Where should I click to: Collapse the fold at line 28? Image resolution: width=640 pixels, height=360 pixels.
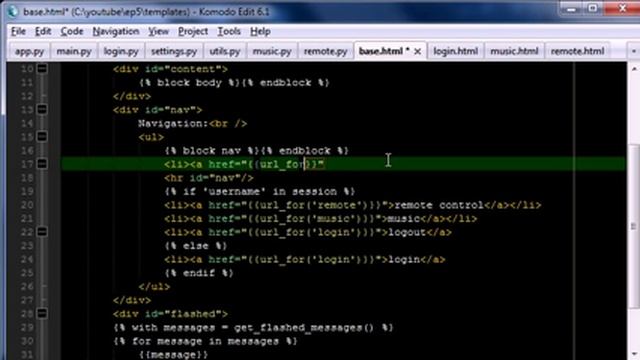pos(42,313)
